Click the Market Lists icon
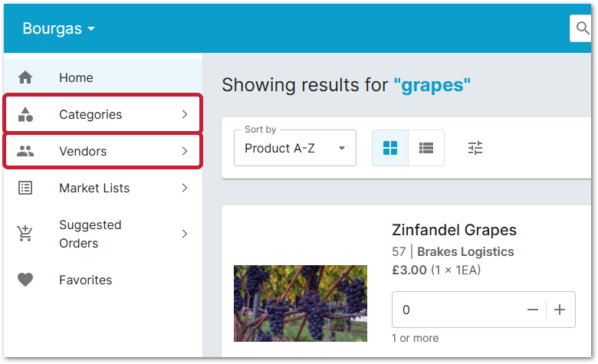 [25, 188]
